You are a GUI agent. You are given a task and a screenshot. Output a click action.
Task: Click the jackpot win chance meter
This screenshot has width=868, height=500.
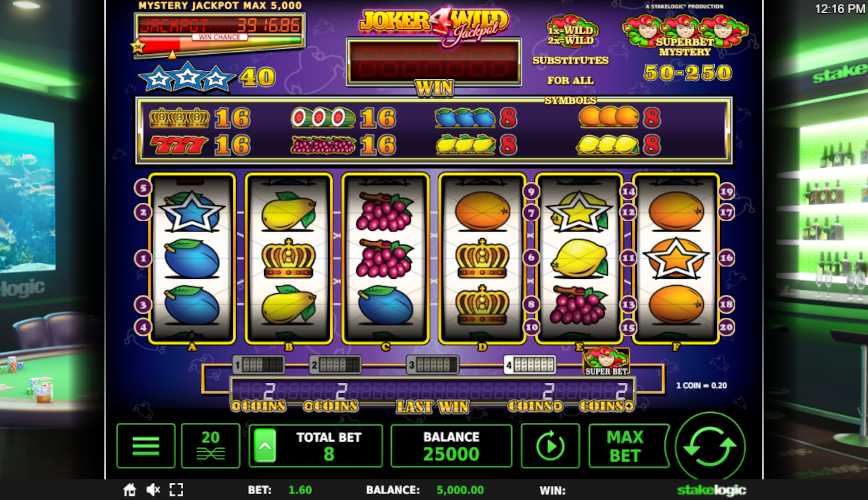point(219,41)
